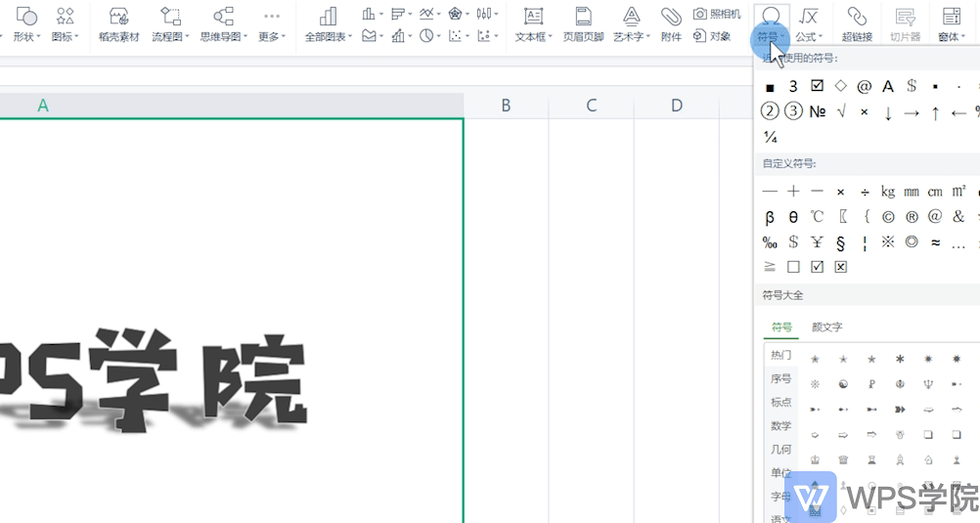Click the 超链接 hyperlink button
The width and height of the screenshot is (980, 523).
pos(857,24)
